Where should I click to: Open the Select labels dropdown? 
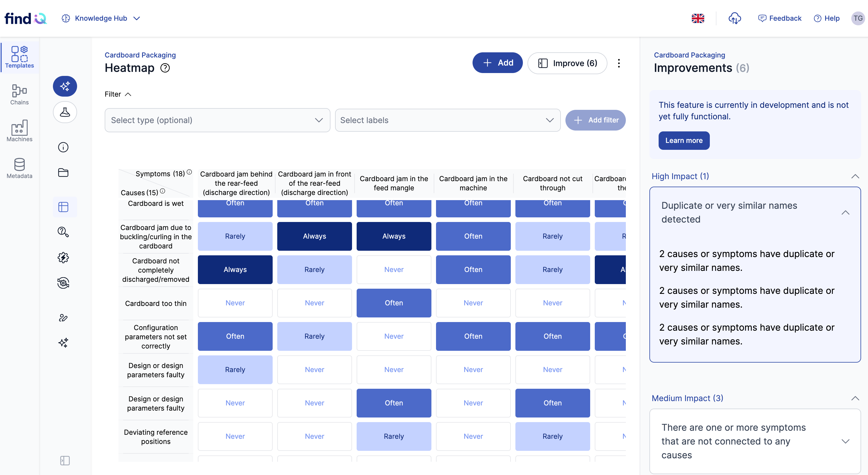[x=448, y=120]
